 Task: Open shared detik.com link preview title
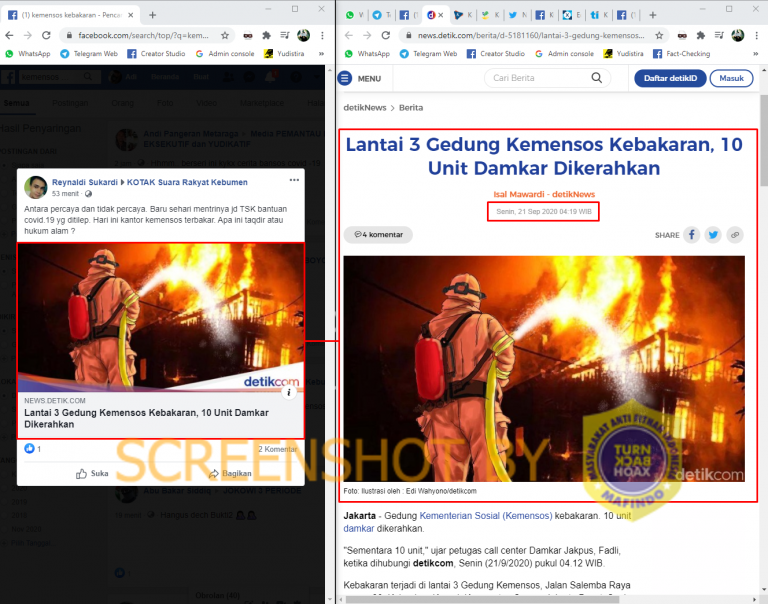point(146,418)
